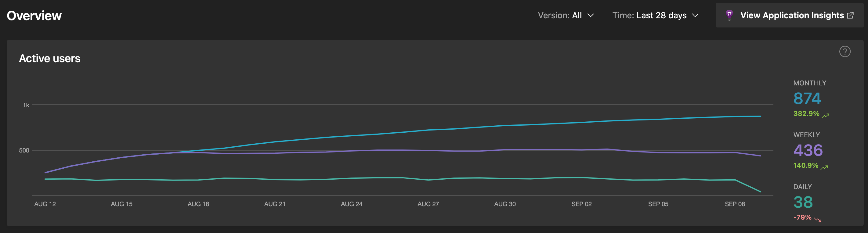Viewport: 868px width, 233px height.
Task: Click the Active users panel title
Action: click(x=50, y=58)
